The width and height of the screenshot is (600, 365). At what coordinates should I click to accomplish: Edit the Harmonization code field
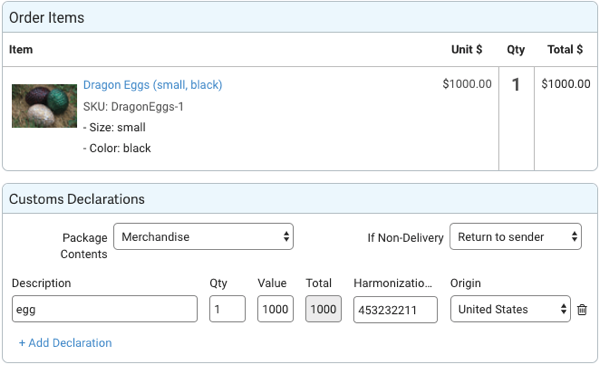(x=395, y=310)
